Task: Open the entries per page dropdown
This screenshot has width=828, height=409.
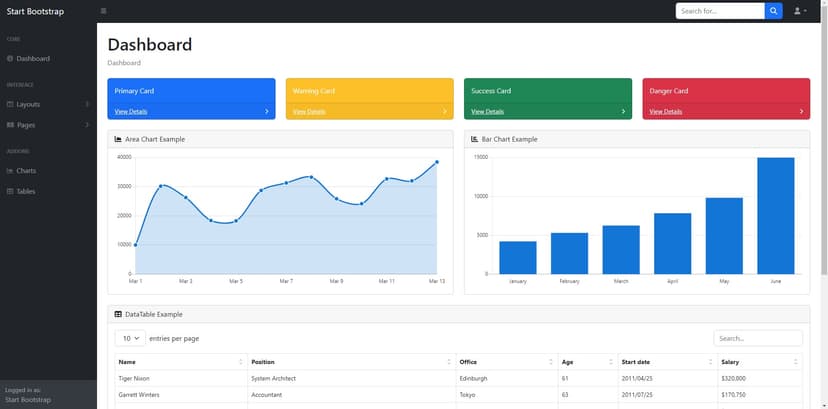Action: [x=130, y=338]
